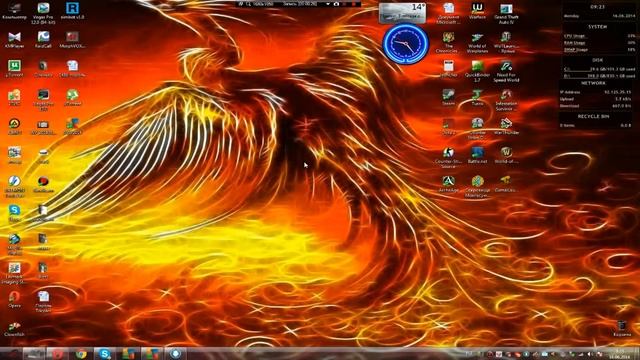Open World of Warplanes shortcut

(477, 42)
